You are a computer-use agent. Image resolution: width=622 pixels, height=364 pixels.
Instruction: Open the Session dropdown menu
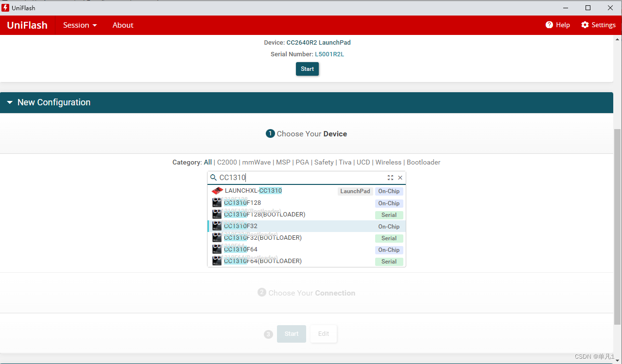80,25
